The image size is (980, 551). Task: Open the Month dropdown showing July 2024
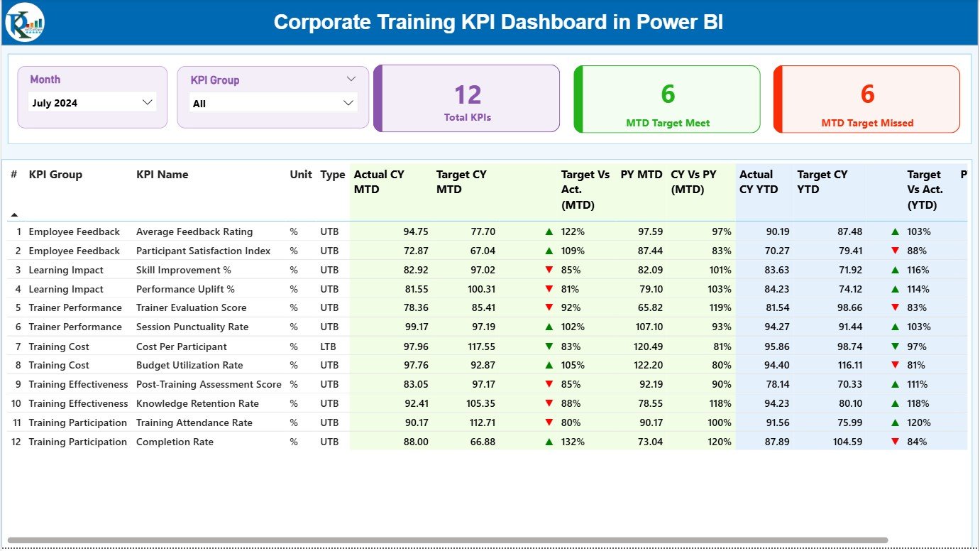[148, 102]
